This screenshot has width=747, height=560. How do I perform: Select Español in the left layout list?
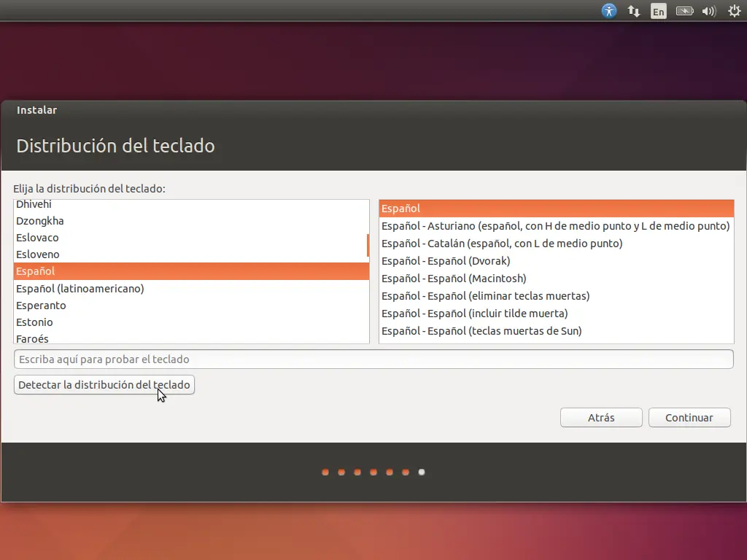(x=191, y=271)
